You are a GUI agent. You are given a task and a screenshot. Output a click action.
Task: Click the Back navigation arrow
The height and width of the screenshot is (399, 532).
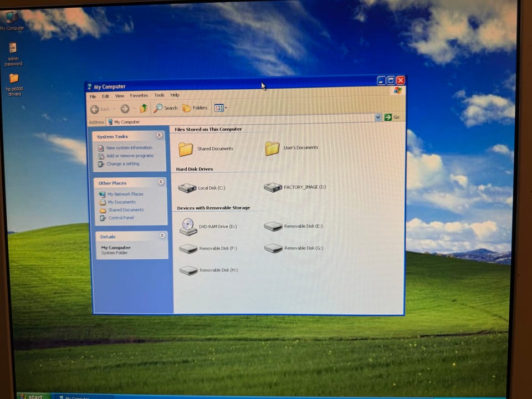(95, 109)
